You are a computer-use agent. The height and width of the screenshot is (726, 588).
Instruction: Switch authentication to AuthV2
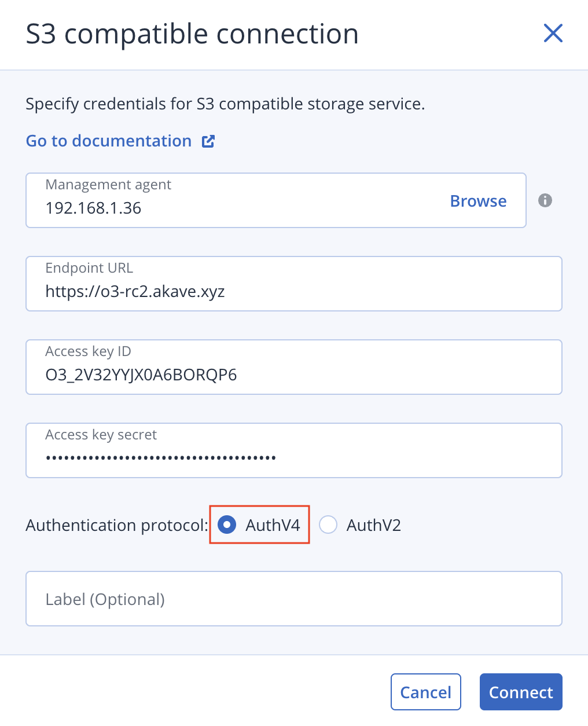(328, 525)
